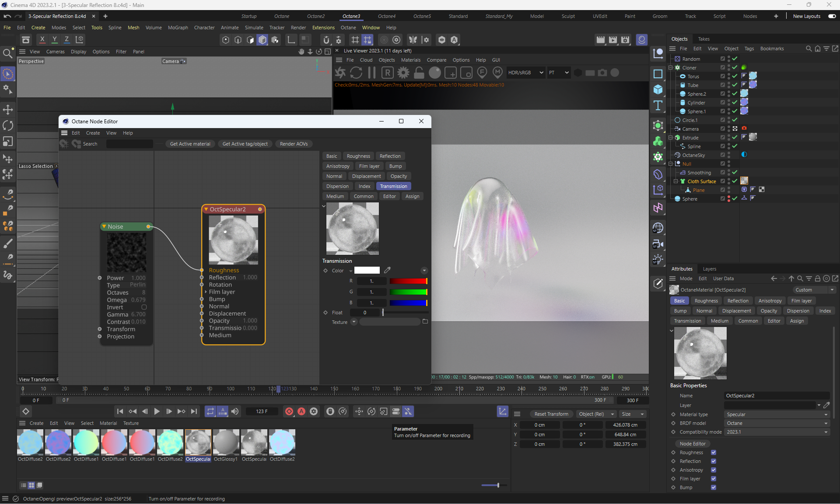Select the Rotate tool in left toolbar
Screen dimensions: 840x504
[x=8, y=125]
